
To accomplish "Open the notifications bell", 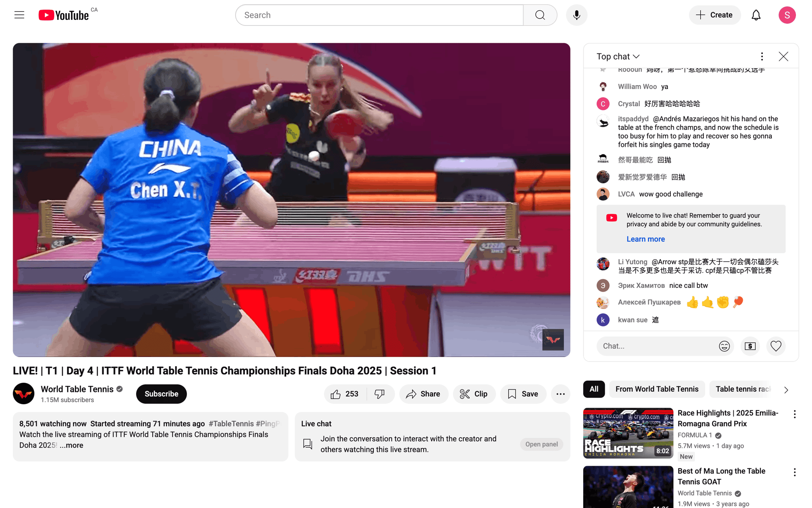I will coord(756,15).
